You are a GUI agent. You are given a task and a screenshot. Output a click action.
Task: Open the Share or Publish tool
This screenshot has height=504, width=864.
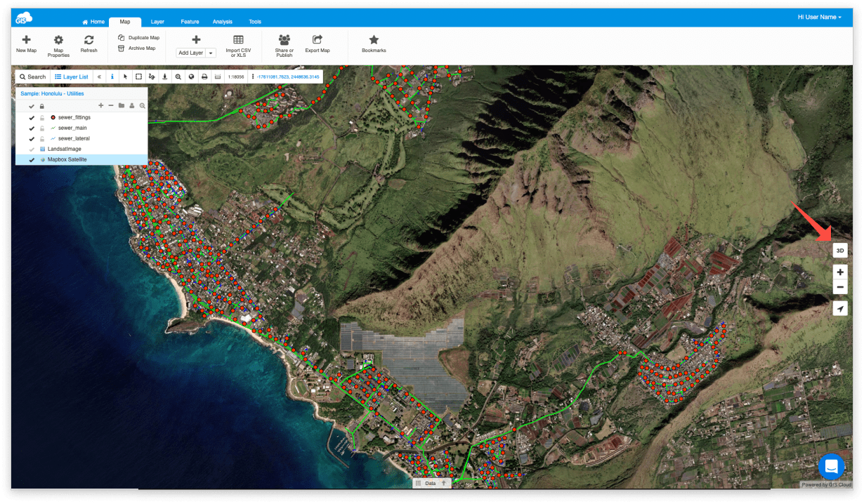(x=284, y=46)
